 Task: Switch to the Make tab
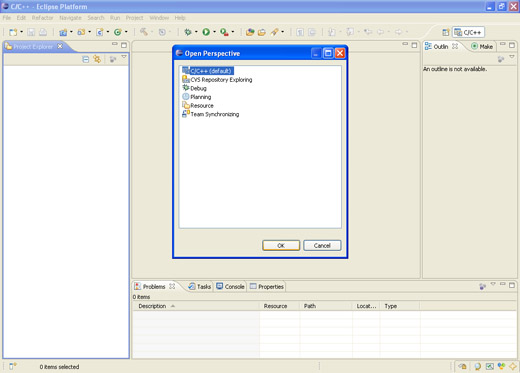click(482, 47)
